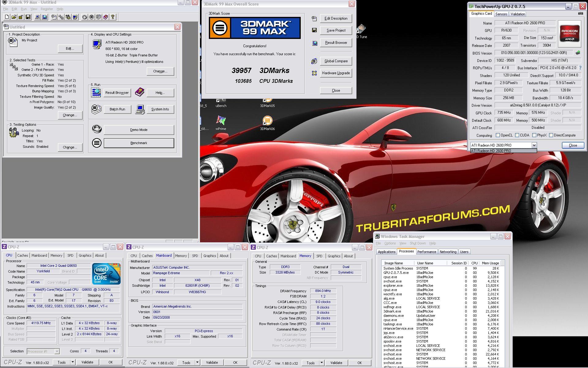Click the Edit... button under Project Description

70,48
